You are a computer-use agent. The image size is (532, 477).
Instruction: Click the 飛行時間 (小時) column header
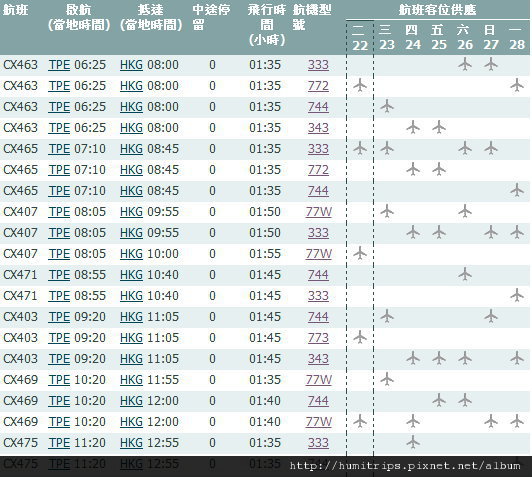[x=267, y=25]
